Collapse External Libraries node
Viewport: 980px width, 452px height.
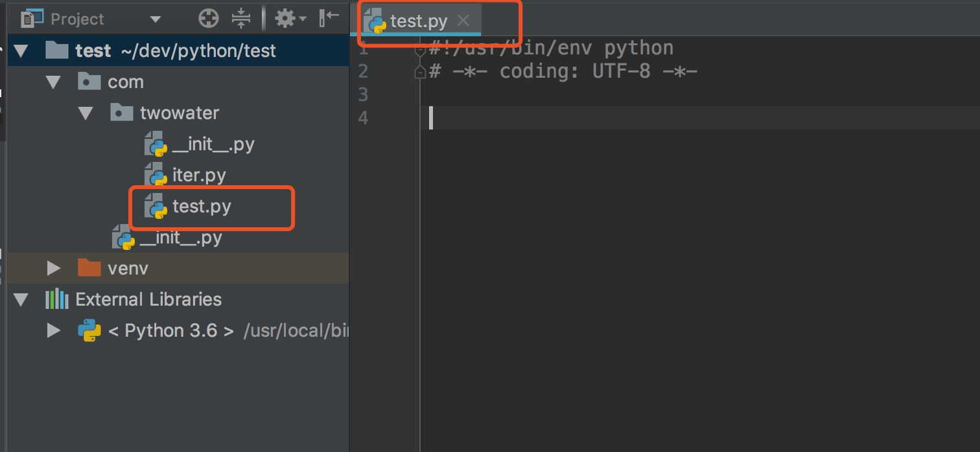coord(21,300)
